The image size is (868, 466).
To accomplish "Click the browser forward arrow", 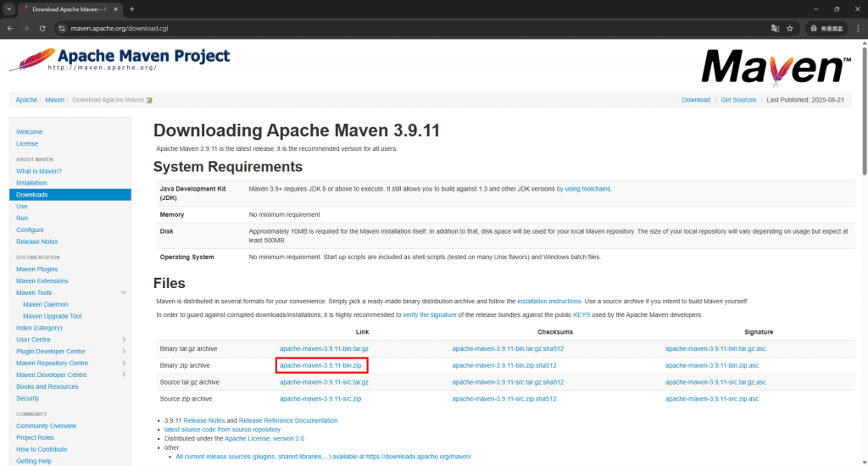I will 26,28.
